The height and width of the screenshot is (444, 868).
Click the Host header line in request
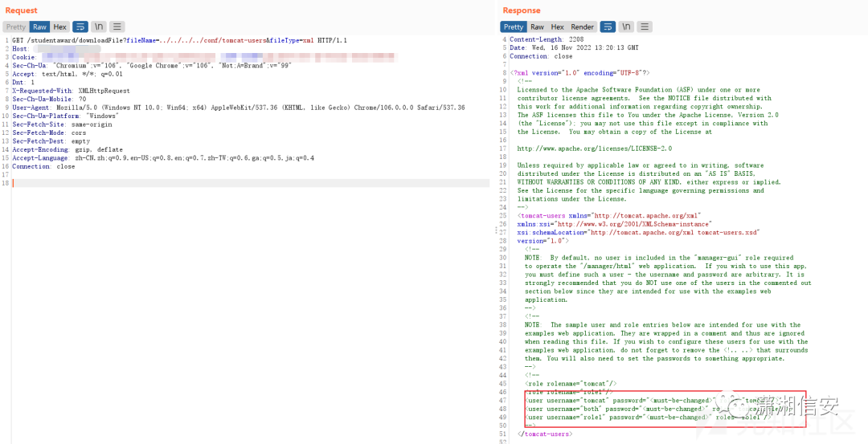click(55, 49)
